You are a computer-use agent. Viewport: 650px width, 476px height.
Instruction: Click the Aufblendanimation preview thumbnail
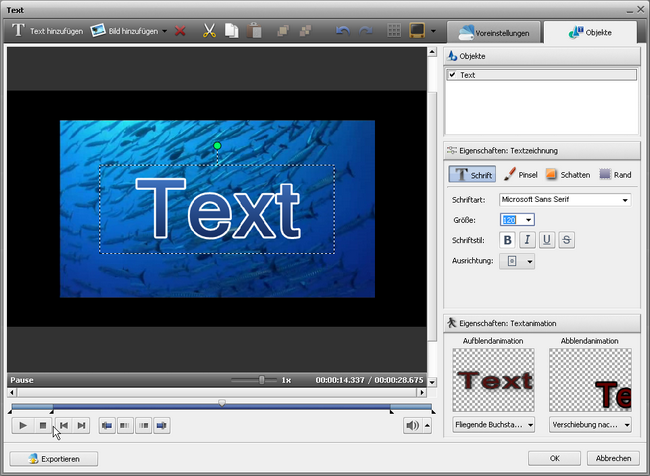click(493, 380)
